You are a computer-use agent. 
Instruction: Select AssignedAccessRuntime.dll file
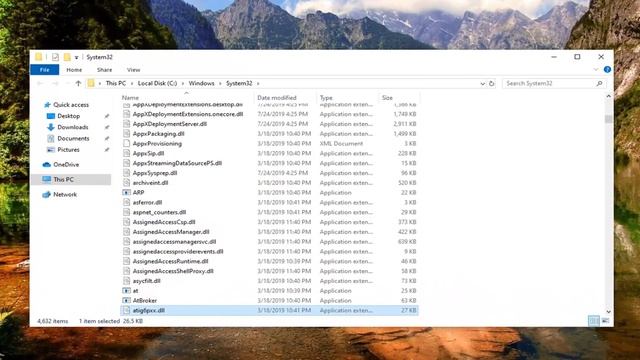(x=170, y=261)
